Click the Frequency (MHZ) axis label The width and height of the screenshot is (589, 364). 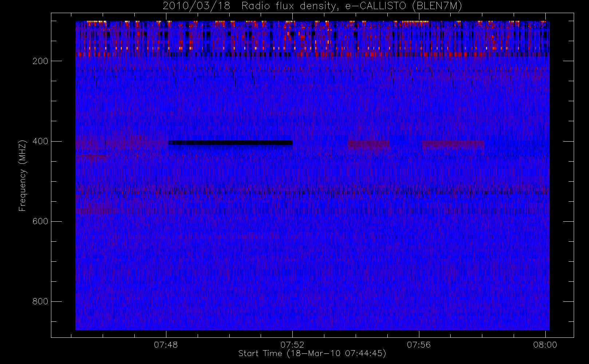point(23,175)
